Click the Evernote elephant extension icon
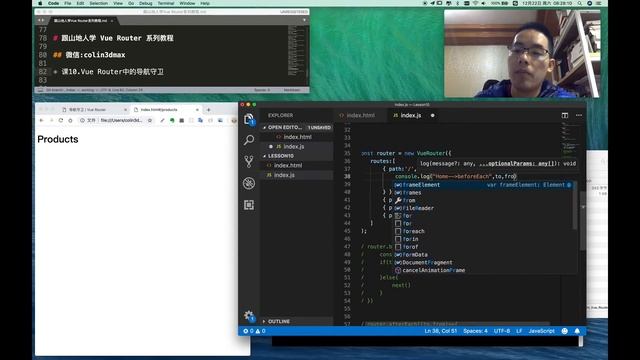The image size is (640, 360). pos(172,120)
